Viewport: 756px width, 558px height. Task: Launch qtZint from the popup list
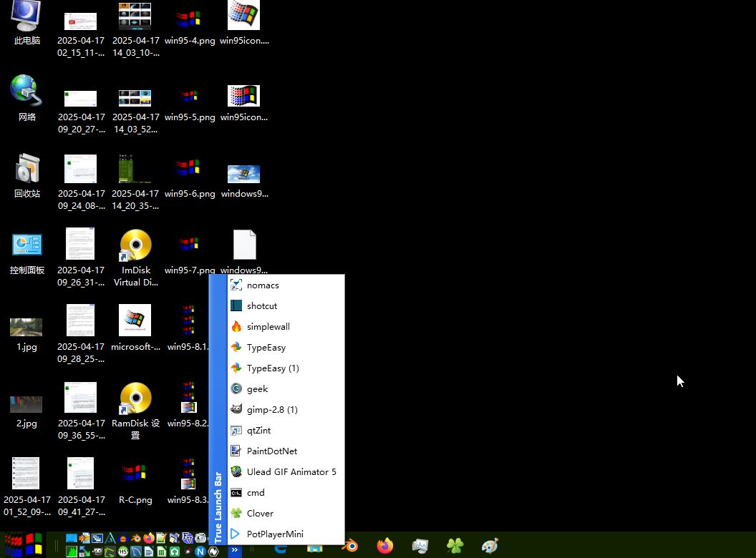[258, 431]
